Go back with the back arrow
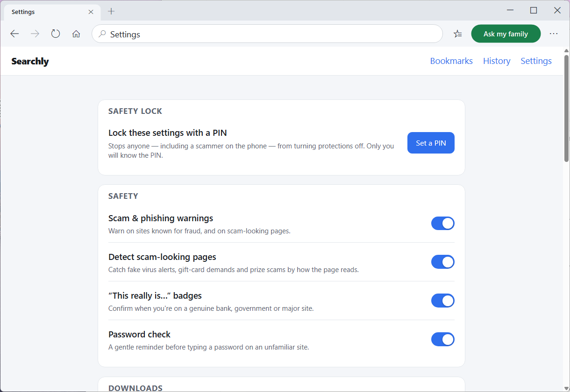Viewport: 570px width, 392px height. point(14,34)
